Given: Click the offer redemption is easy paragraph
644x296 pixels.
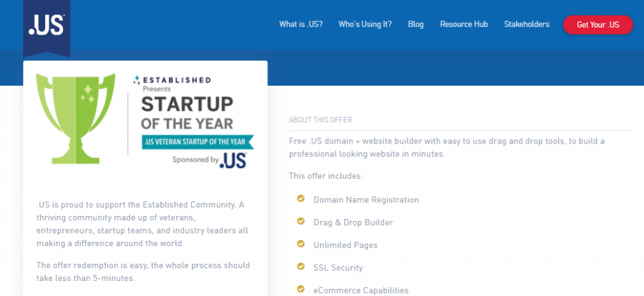Looking at the screenshot, I should click(x=143, y=271).
